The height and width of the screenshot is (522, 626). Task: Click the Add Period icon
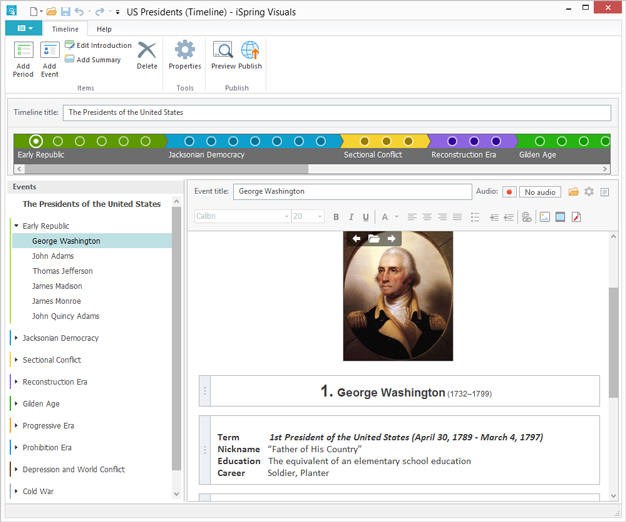point(24,50)
